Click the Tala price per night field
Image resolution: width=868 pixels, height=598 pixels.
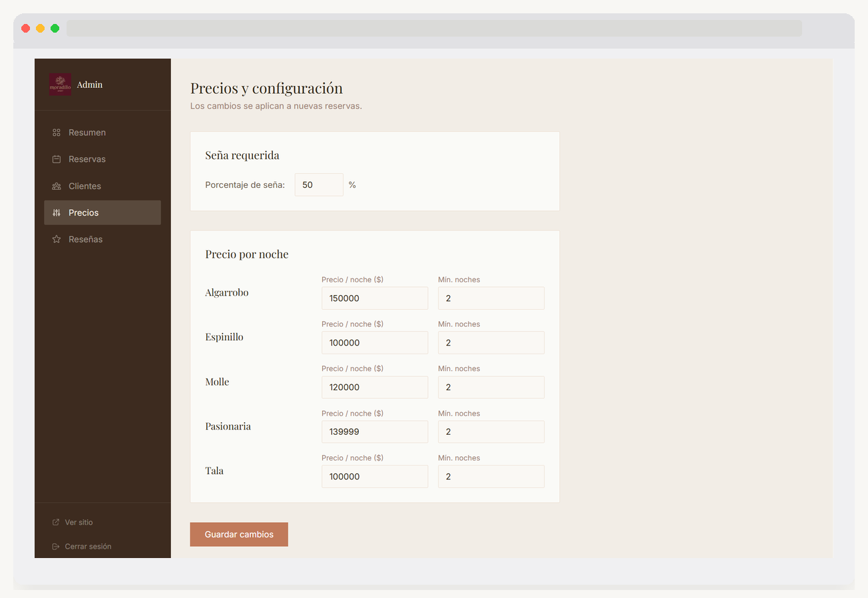375,476
